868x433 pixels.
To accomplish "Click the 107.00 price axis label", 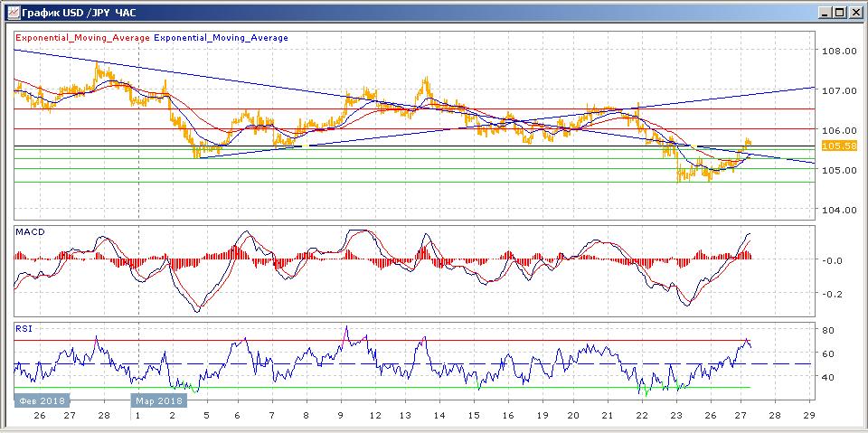I will (841, 90).
